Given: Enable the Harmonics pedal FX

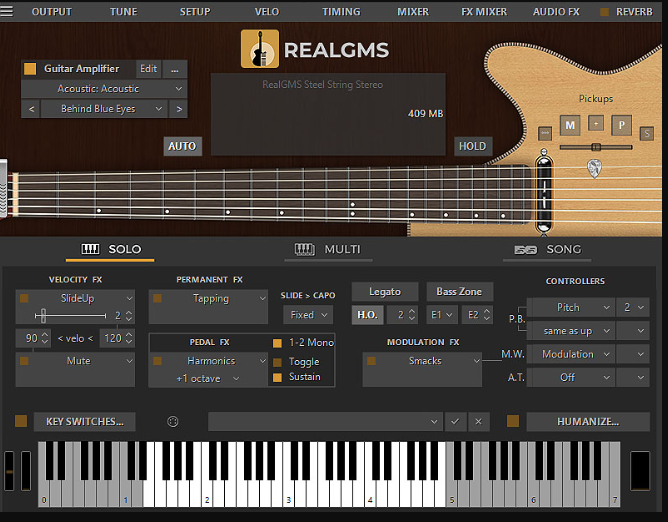Looking at the screenshot, I should (157, 361).
